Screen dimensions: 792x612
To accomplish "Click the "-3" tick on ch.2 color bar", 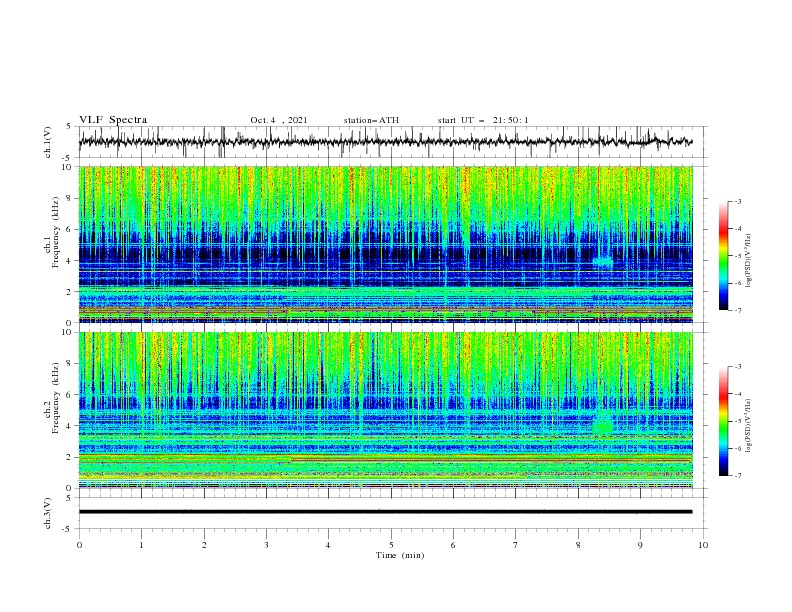I will click(738, 367).
